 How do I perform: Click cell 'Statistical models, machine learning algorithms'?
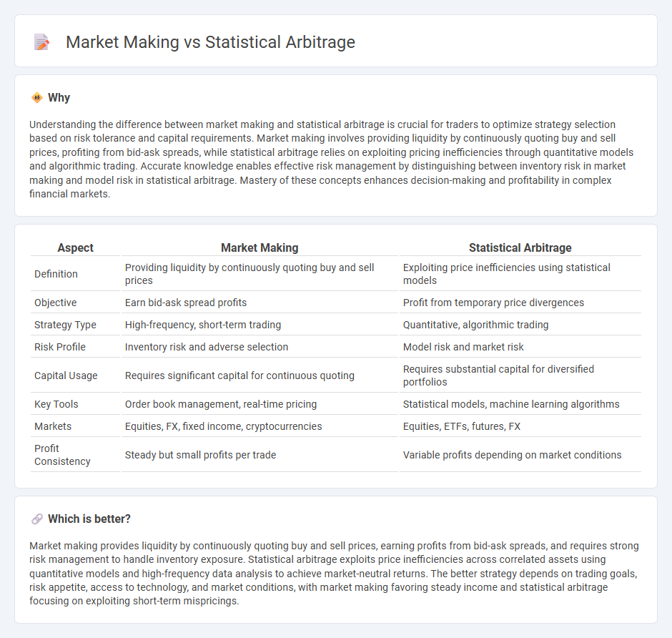pos(520,404)
